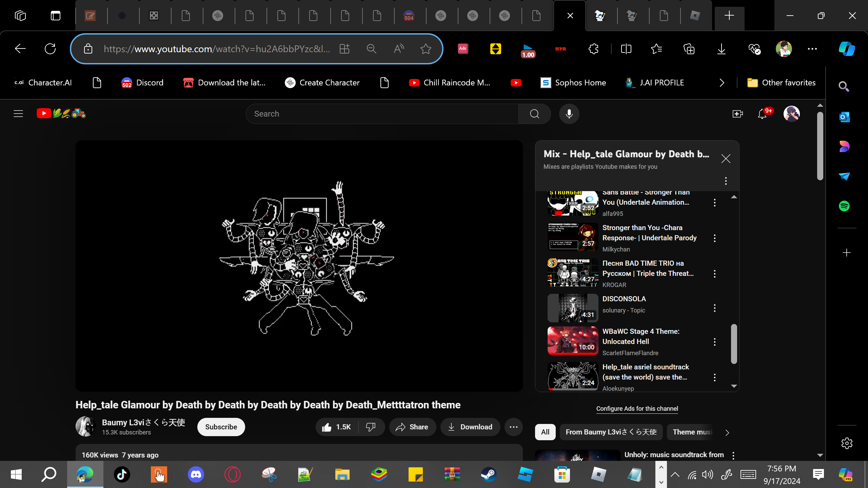Select the 'All' filter chip

coord(545,432)
